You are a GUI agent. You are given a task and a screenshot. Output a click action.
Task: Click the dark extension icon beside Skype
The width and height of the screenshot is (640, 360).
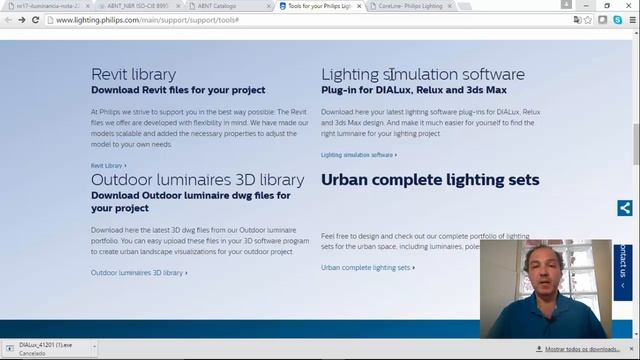click(x=602, y=20)
